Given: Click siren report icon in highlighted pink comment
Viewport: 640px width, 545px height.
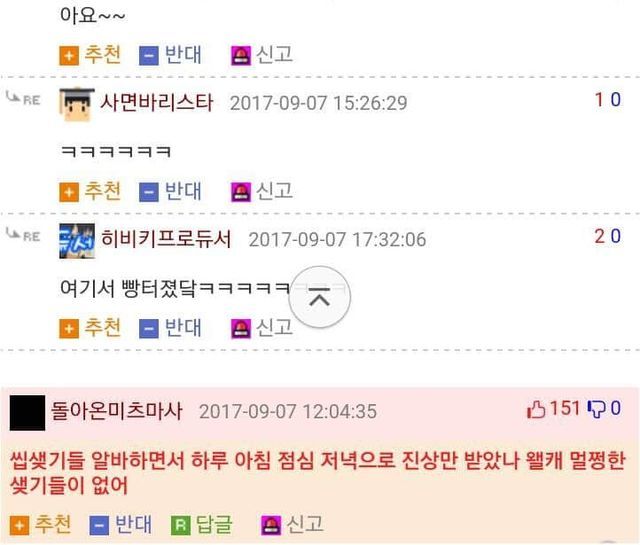Looking at the screenshot, I should [x=271, y=525].
